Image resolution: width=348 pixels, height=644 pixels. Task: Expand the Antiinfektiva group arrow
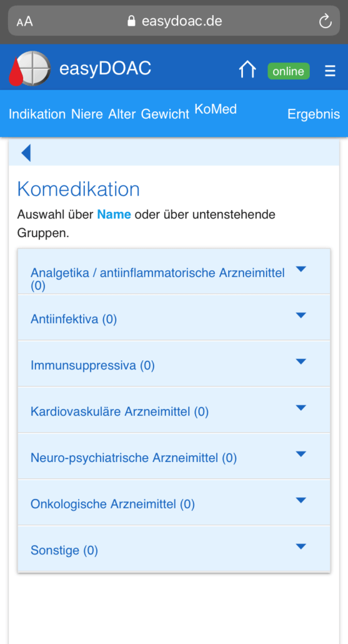click(301, 315)
